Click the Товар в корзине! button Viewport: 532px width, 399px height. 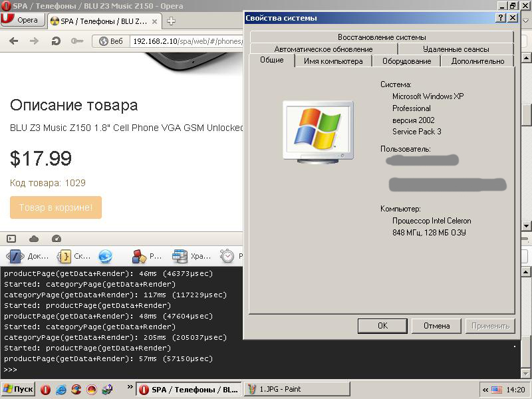coord(56,207)
